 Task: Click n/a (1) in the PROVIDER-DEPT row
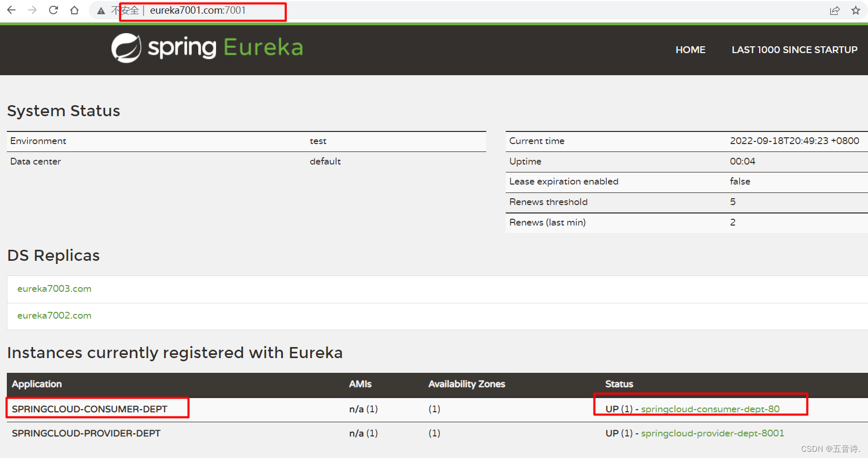click(x=363, y=433)
